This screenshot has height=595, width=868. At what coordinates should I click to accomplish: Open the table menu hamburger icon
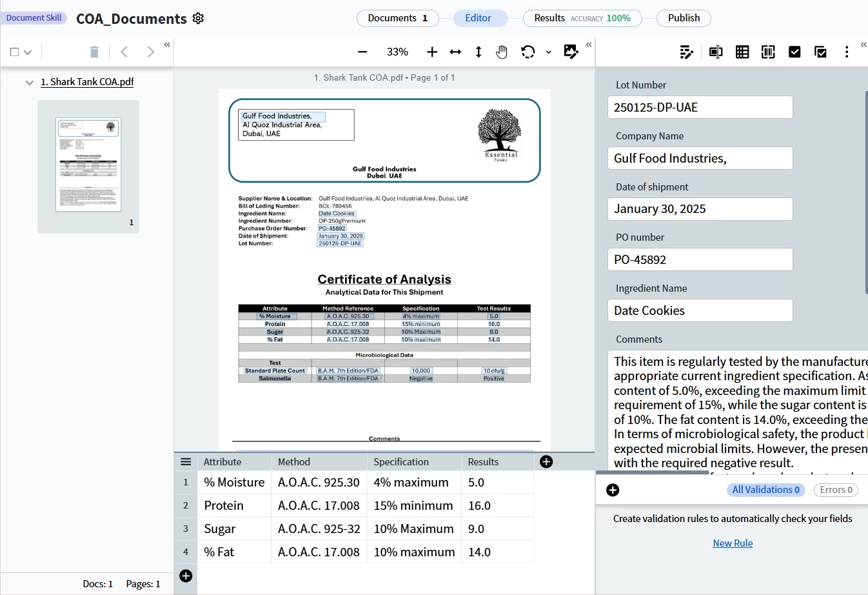186,461
